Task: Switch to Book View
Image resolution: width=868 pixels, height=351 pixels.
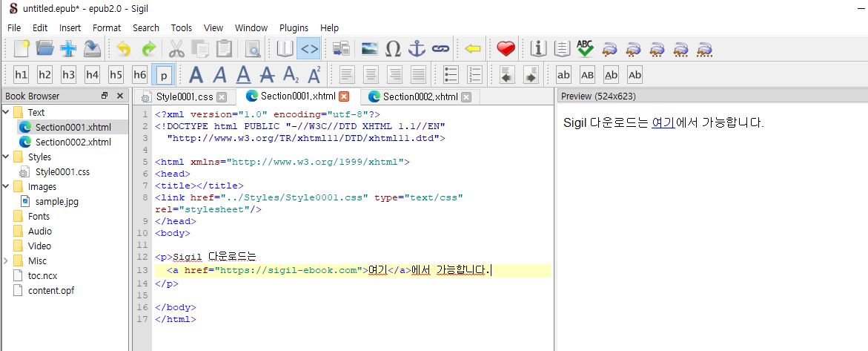Action: pyautogui.click(x=285, y=49)
